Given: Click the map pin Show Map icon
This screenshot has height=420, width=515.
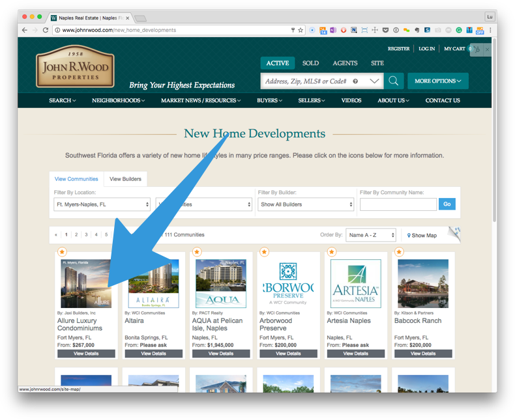Looking at the screenshot, I should click(x=409, y=235).
